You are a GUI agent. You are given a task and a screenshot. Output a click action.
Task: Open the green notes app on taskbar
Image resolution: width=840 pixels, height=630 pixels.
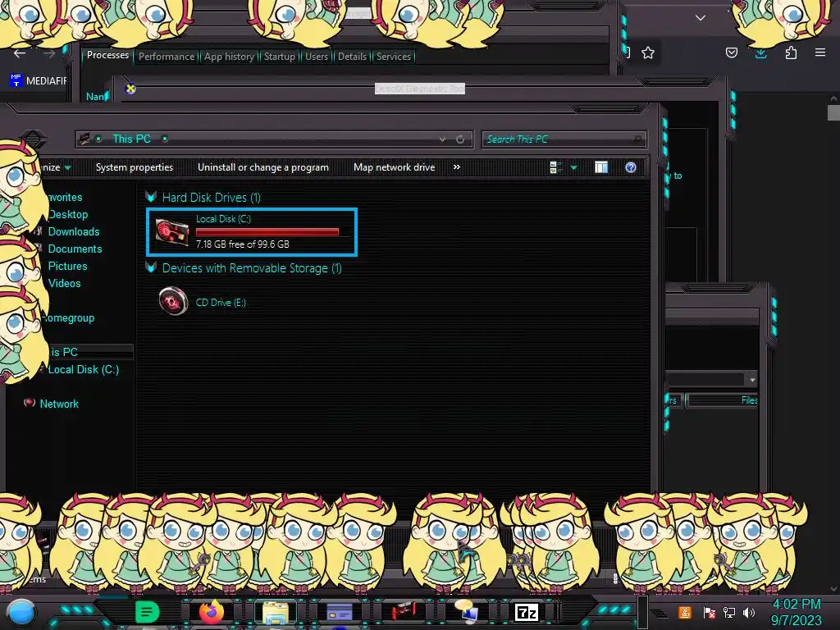point(147,612)
